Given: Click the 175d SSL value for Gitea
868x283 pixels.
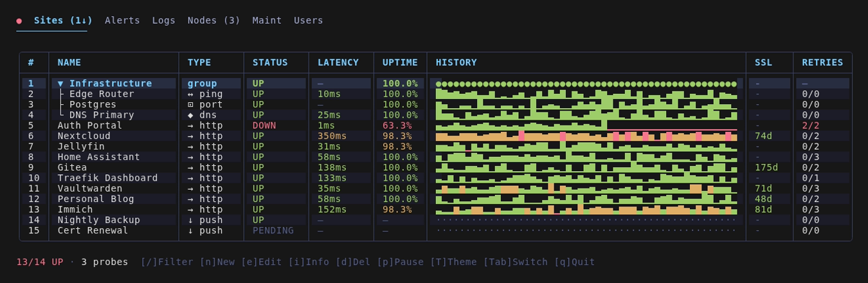Looking at the screenshot, I should [x=766, y=167].
